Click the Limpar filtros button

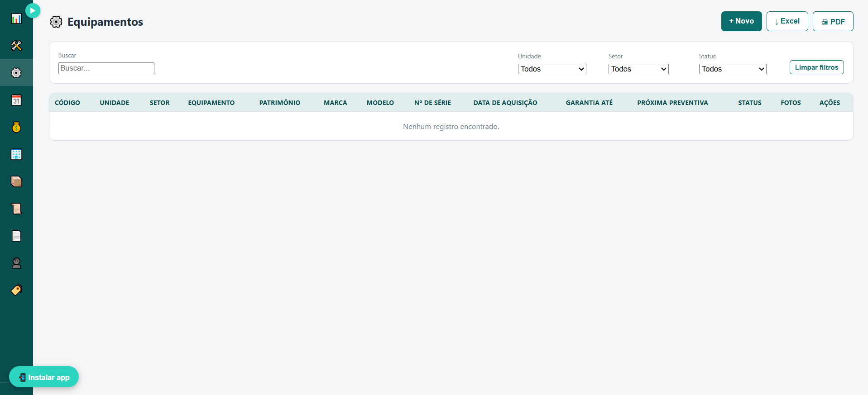pyautogui.click(x=817, y=67)
